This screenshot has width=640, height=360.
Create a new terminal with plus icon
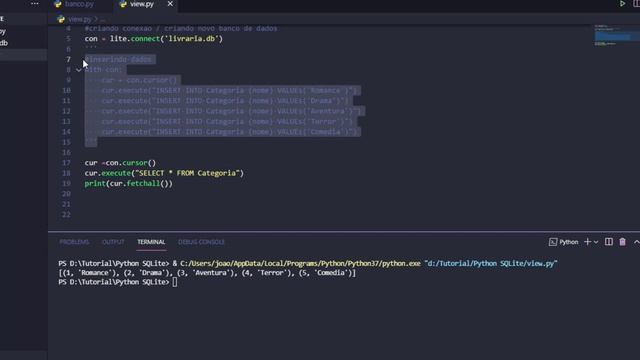[x=587, y=242]
